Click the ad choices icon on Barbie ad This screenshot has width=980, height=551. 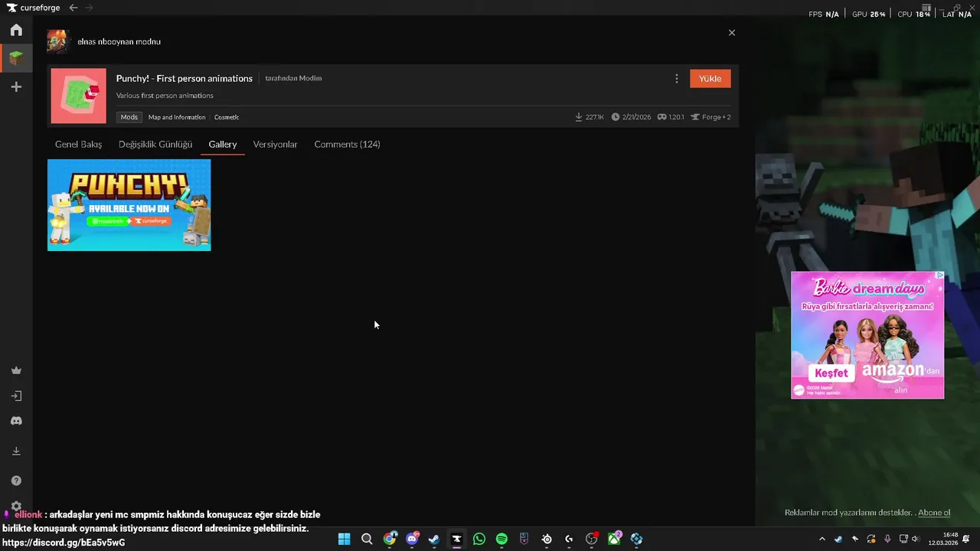(939, 275)
